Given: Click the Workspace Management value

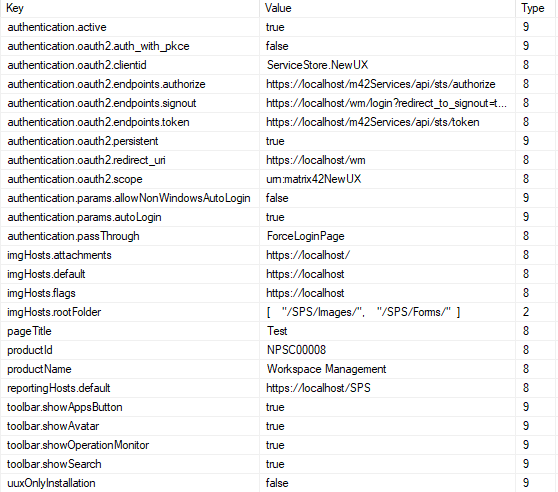Looking at the screenshot, I should [326, 369].
